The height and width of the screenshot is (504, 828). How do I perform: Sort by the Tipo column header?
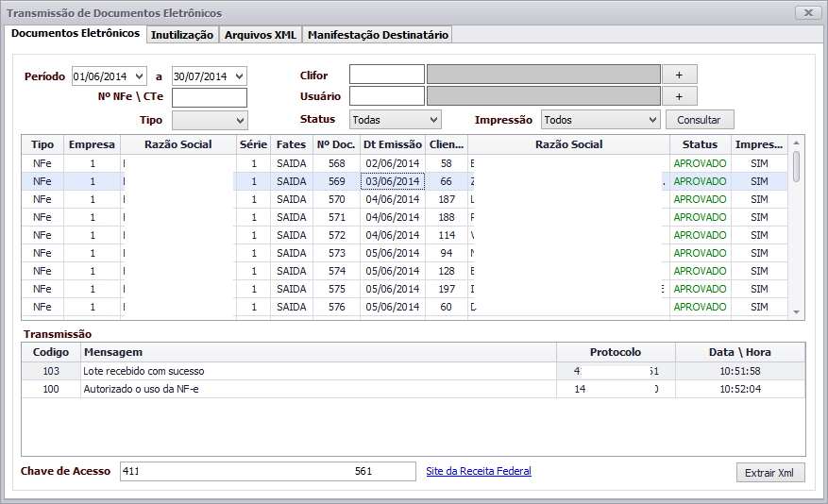pos(42,144)
